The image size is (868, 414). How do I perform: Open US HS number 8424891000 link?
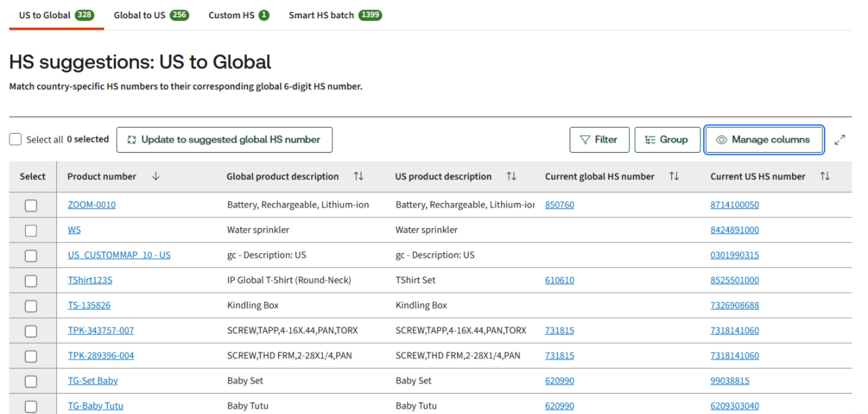tap(734, 230)
